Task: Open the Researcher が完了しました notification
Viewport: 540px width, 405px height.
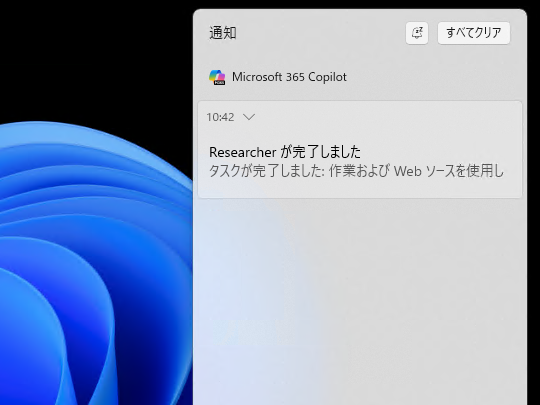Action: (360, 149)
